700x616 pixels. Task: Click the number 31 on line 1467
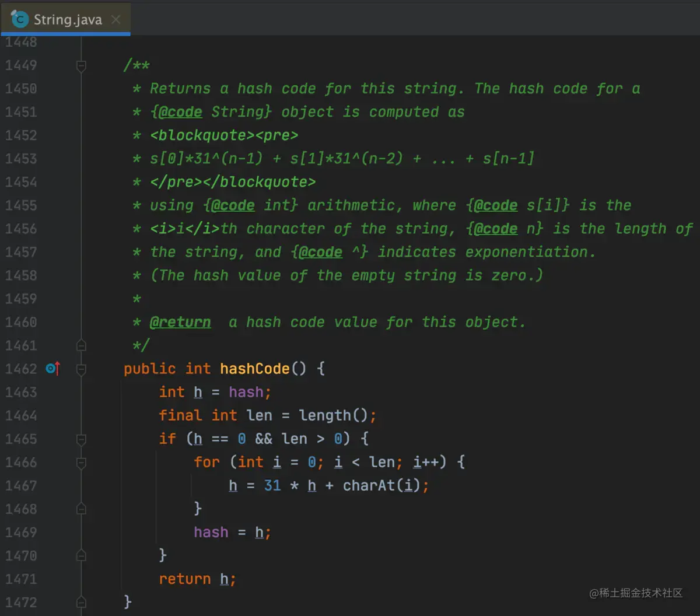(272, 485)
